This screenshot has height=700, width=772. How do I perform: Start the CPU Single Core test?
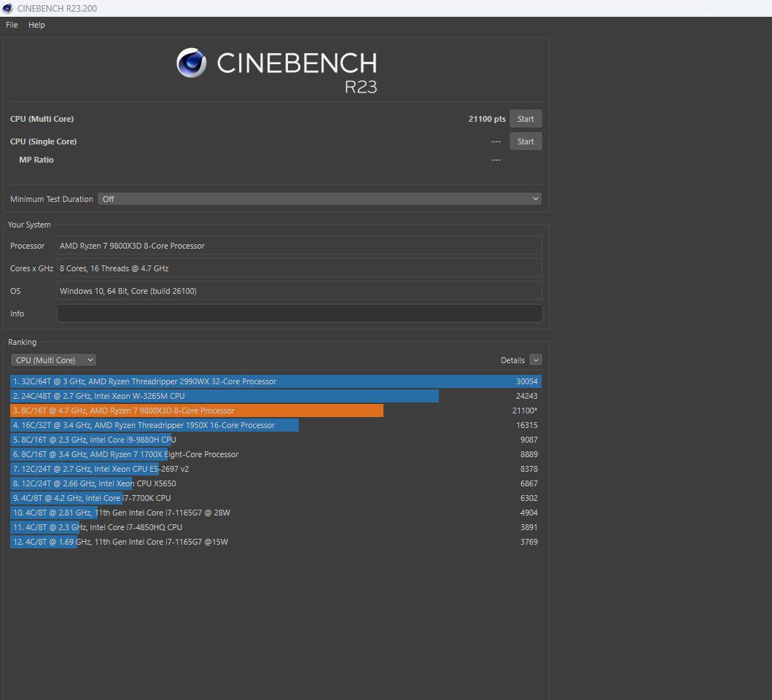(x=525, y=141)
